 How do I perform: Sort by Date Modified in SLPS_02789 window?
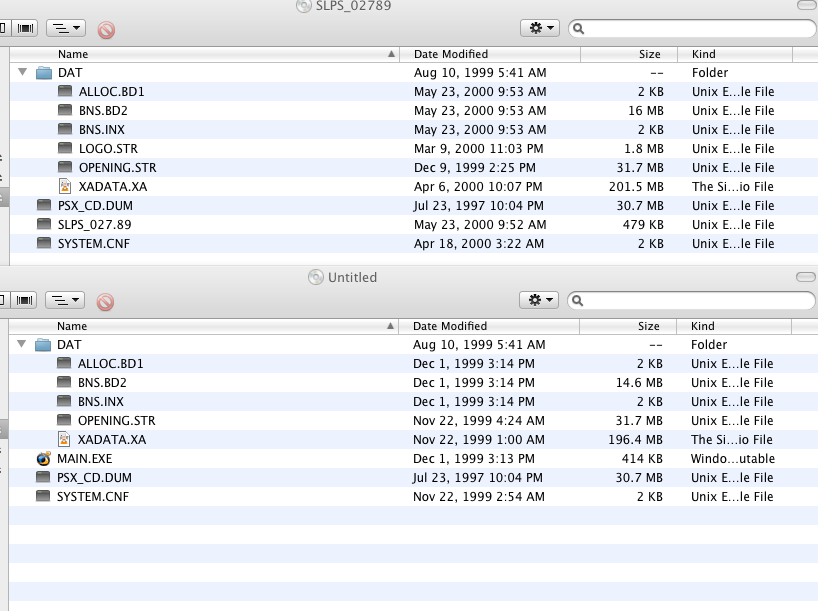coord(450,54)
